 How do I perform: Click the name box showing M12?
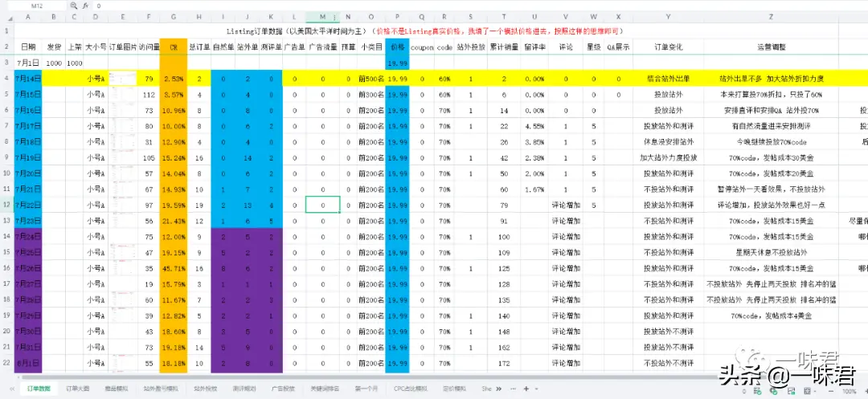click(36, 6)
